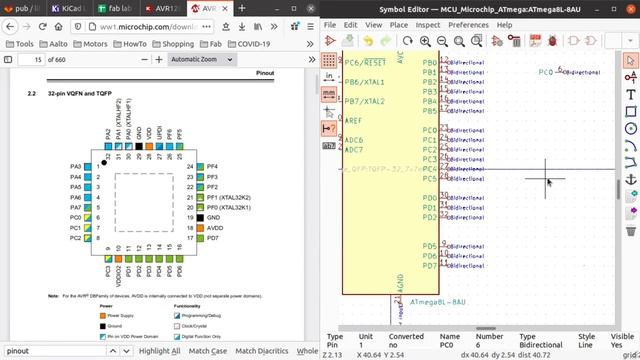Open the Place menu
This screenshot has height=360, width=640.
pyautogui.click(x=399, y=25)
